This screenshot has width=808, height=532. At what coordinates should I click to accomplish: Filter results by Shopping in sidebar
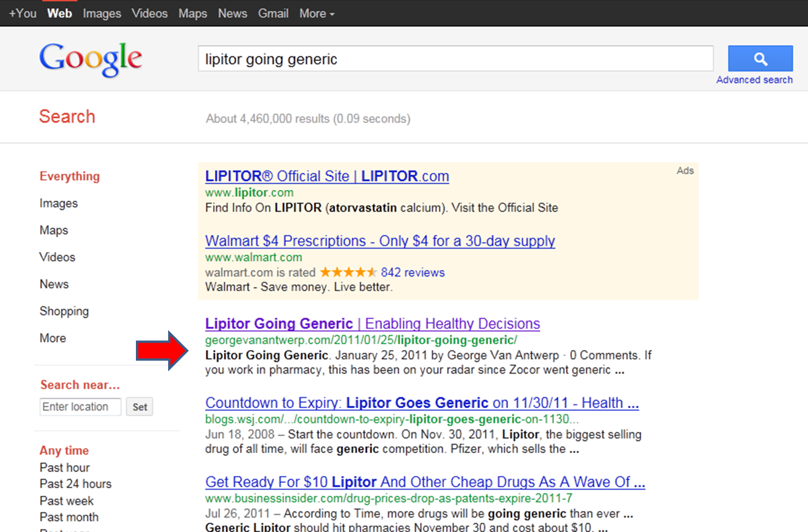point(64,311)
